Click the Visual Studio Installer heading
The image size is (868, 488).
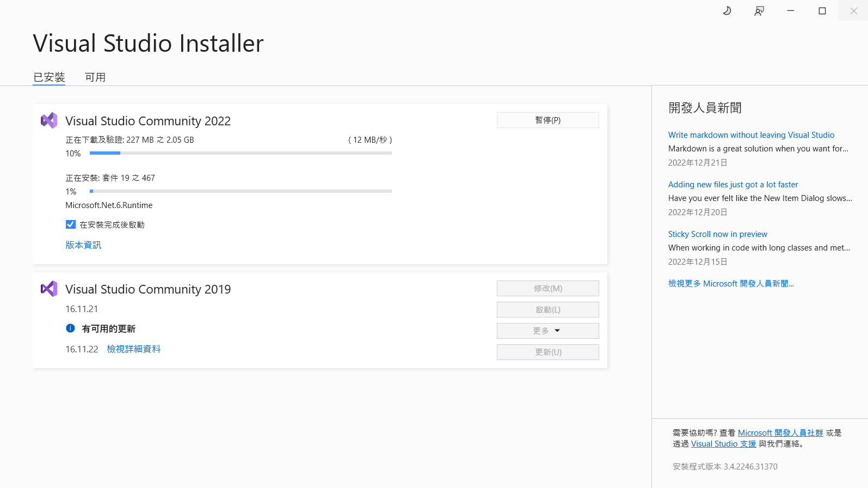(148, 44)
